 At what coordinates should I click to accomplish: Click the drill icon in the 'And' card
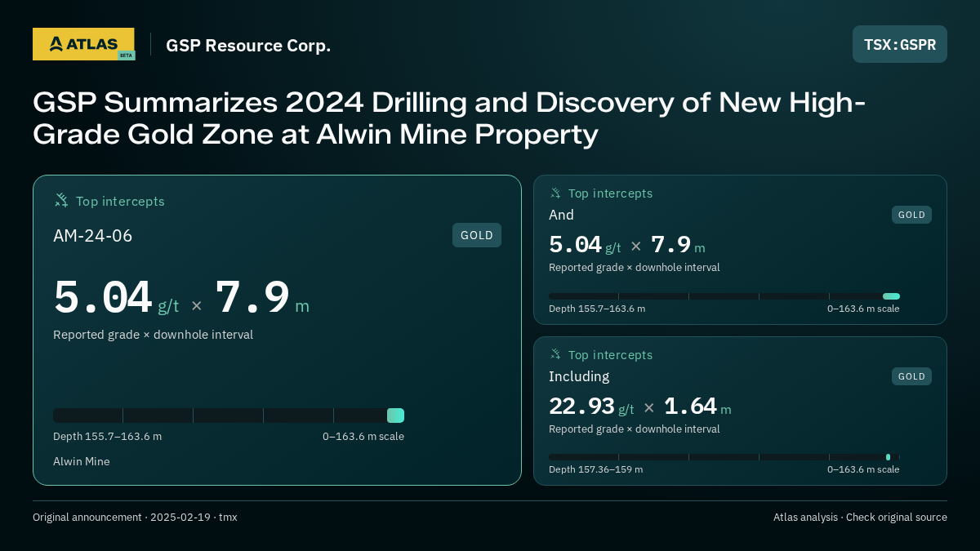tap(555, 193)
